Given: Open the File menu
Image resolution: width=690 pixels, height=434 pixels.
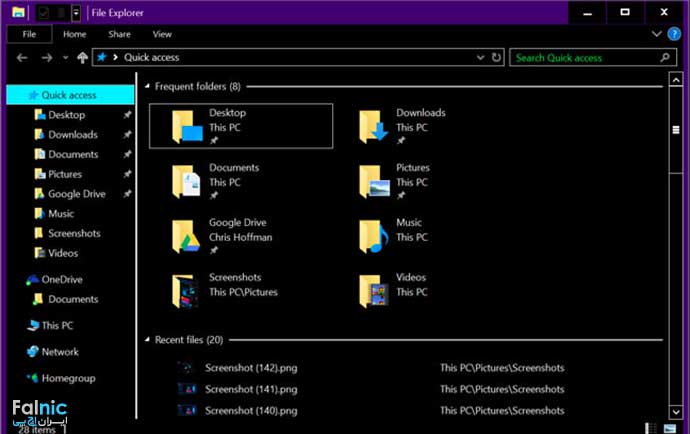Looking at the screenshot, I should pyautogui.click(x=29, y=34).
